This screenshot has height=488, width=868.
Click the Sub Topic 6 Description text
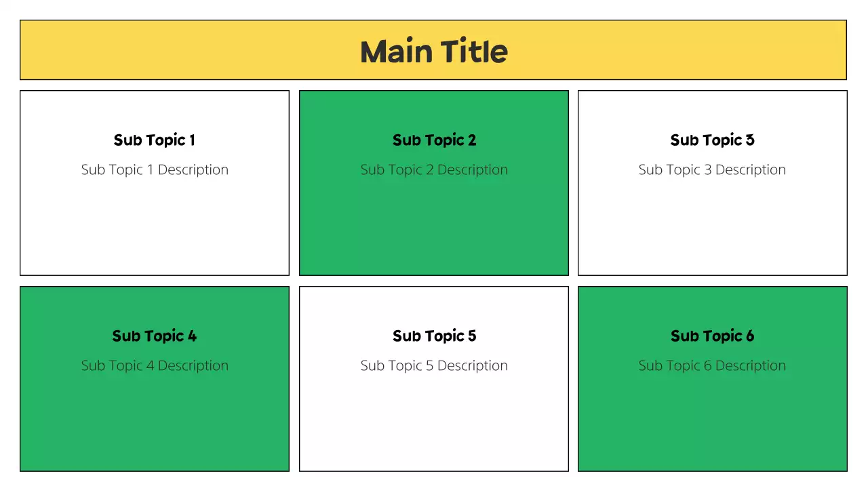click(712, 365)
